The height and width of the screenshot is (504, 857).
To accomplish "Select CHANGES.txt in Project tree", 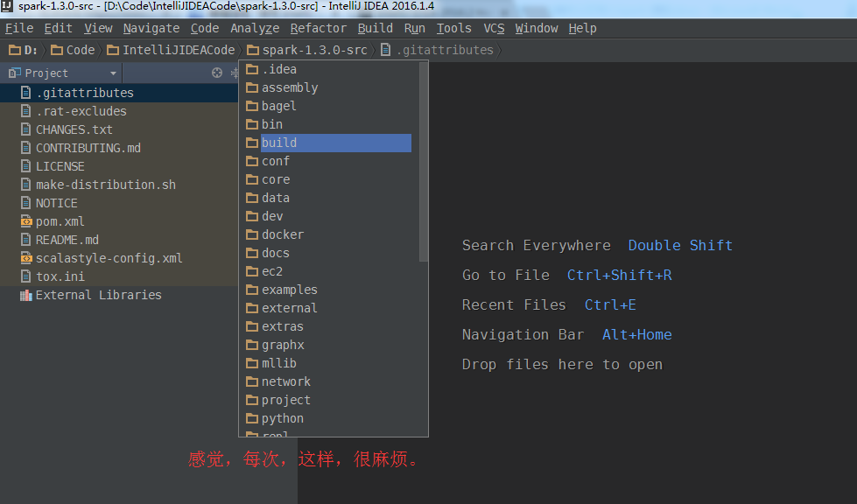I will 119,130.
